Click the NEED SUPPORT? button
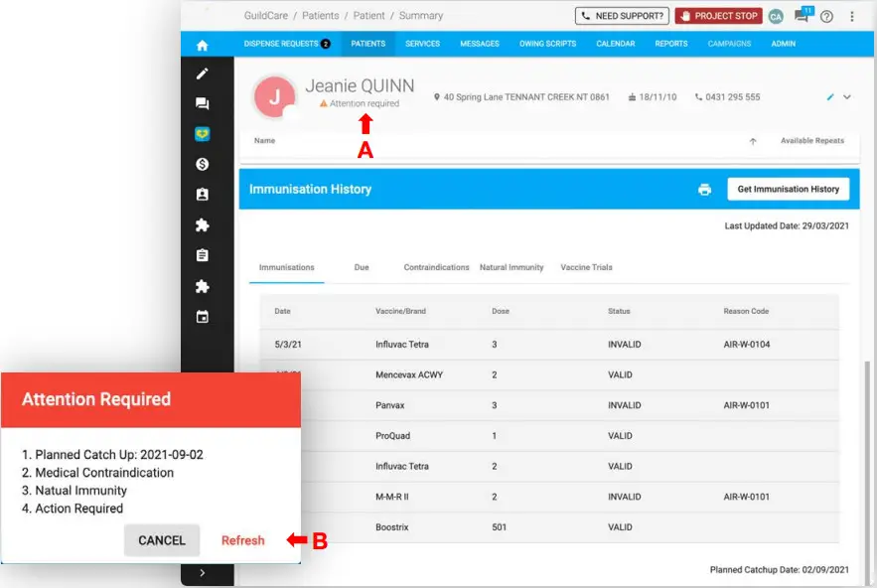 tap(622, 16)
